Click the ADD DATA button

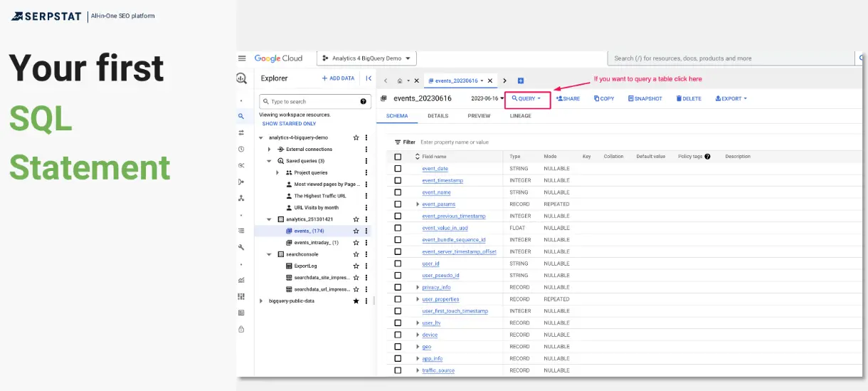click(338, 78)
